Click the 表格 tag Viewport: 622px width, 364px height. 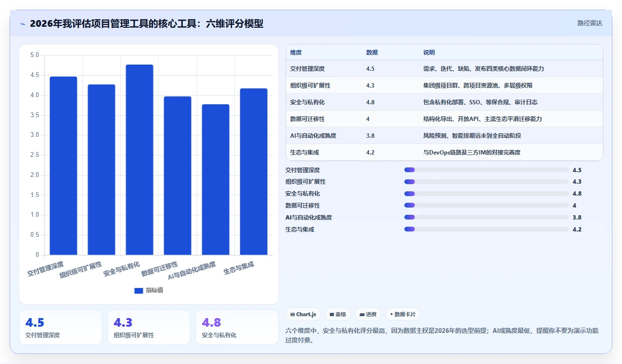tap(337, 314)
